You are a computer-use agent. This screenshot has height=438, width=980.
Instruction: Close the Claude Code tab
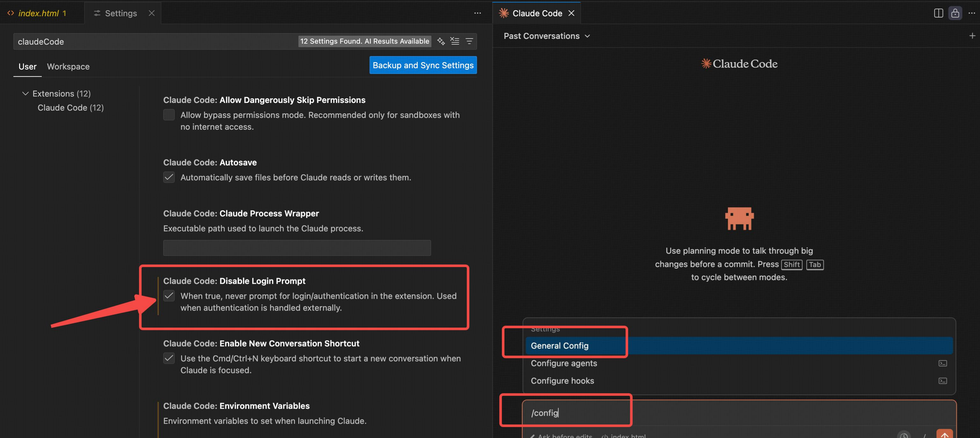point(571,13)
